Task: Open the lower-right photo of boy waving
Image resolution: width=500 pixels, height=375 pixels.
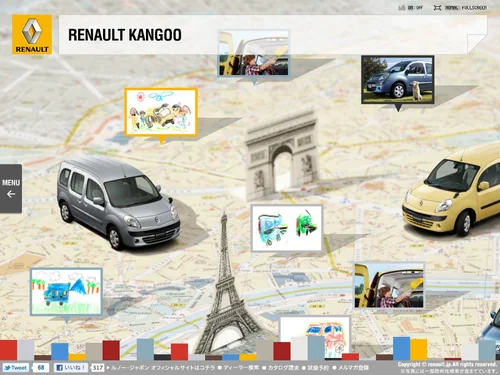Action: [x=389, y=285]
